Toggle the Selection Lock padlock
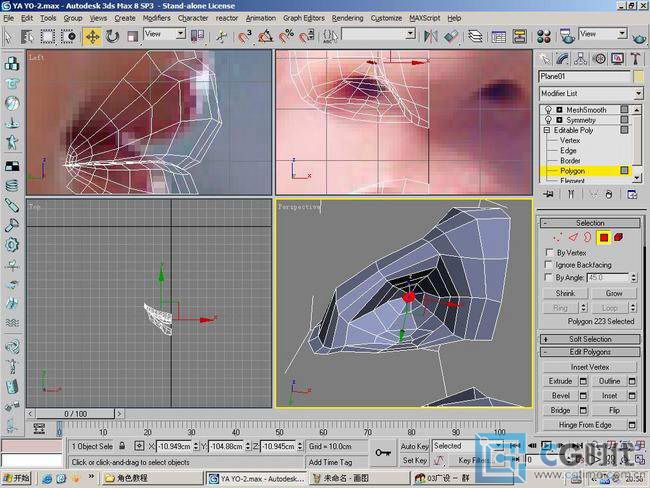650x488 pixels. click(x=122, y=446)
